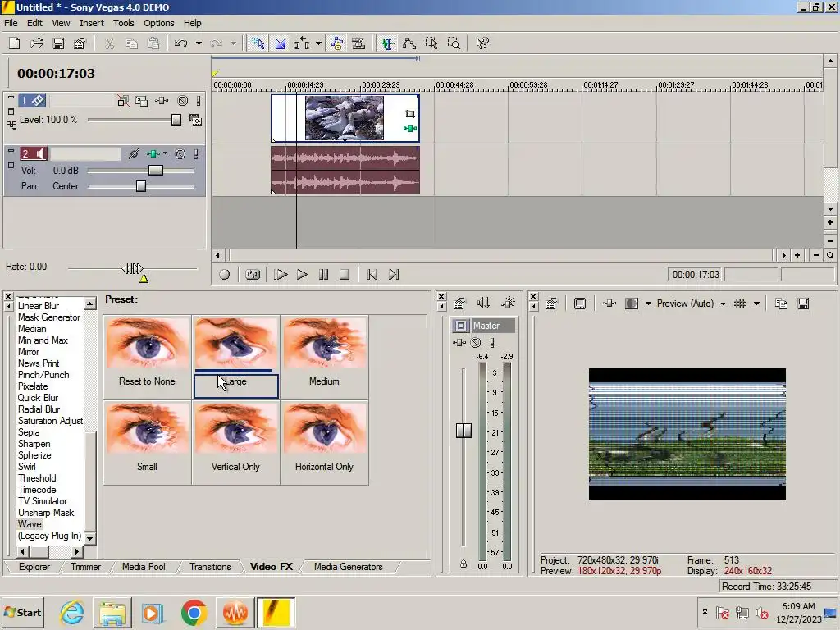The width and height of the screenshot is (840, 630).
Task: Switch to the Transitions tab
Action: (x=210, y=567)
